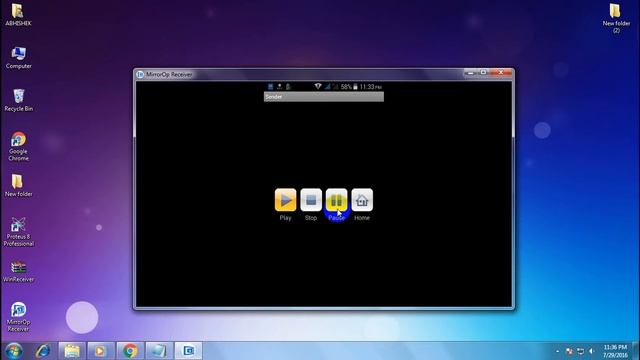The height and width of the screenshot is (360, 640).
Task: Open File Explorer from the taskbar
Action: point(72,351)
